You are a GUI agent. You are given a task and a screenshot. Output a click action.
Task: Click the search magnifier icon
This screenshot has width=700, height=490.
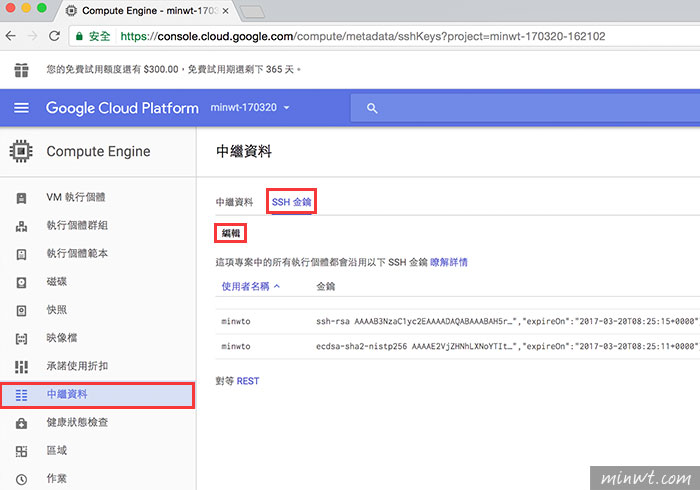point(372,108)
